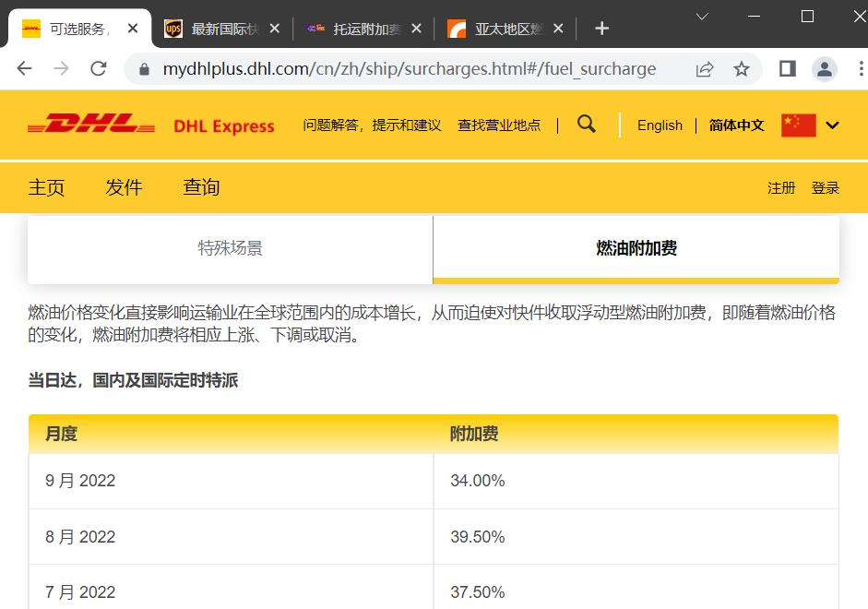Click the DHL Express text

(223, 126)
